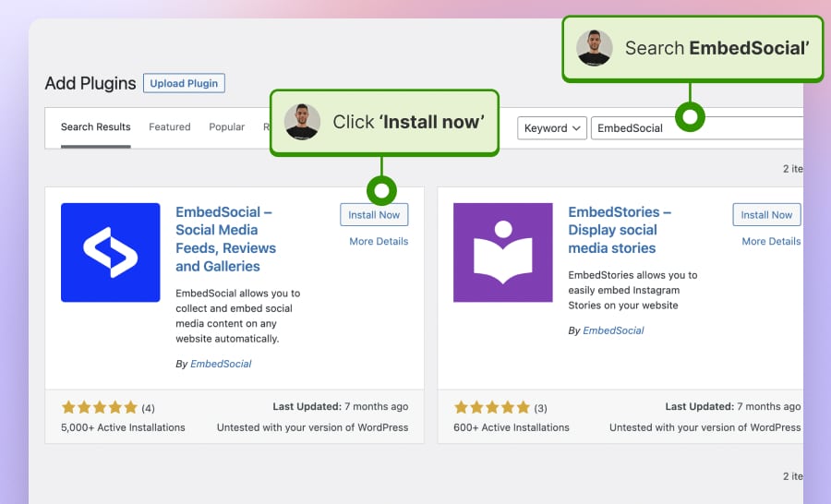Open More Details for EmbedSocial plugin
831x504 pixels.
(x=379, y=241)
